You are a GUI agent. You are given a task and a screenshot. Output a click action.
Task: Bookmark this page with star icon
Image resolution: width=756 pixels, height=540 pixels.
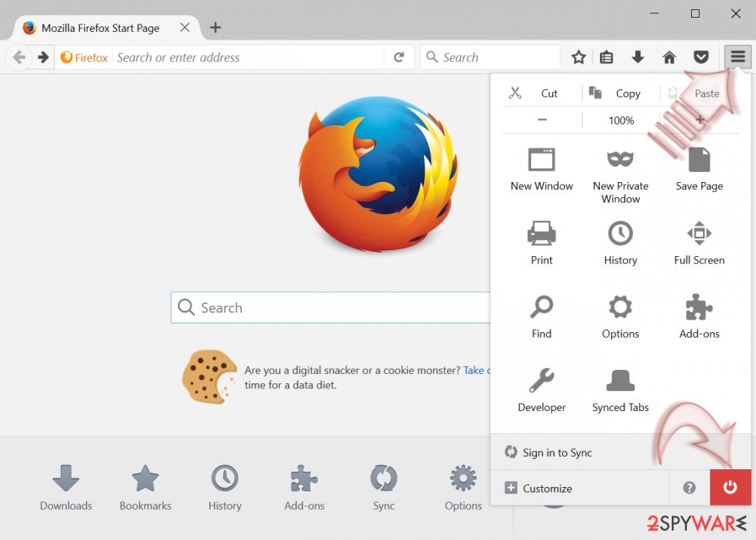578,57
